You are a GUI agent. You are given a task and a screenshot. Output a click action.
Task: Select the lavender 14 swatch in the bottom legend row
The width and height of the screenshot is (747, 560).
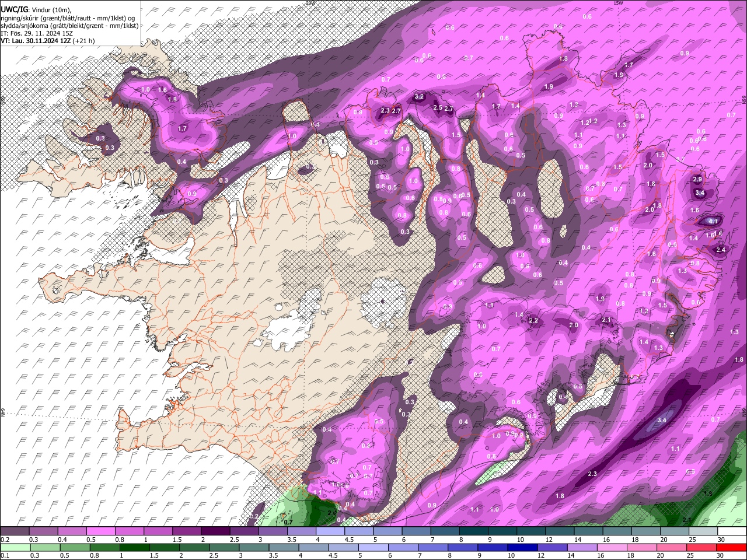point(582,547)
